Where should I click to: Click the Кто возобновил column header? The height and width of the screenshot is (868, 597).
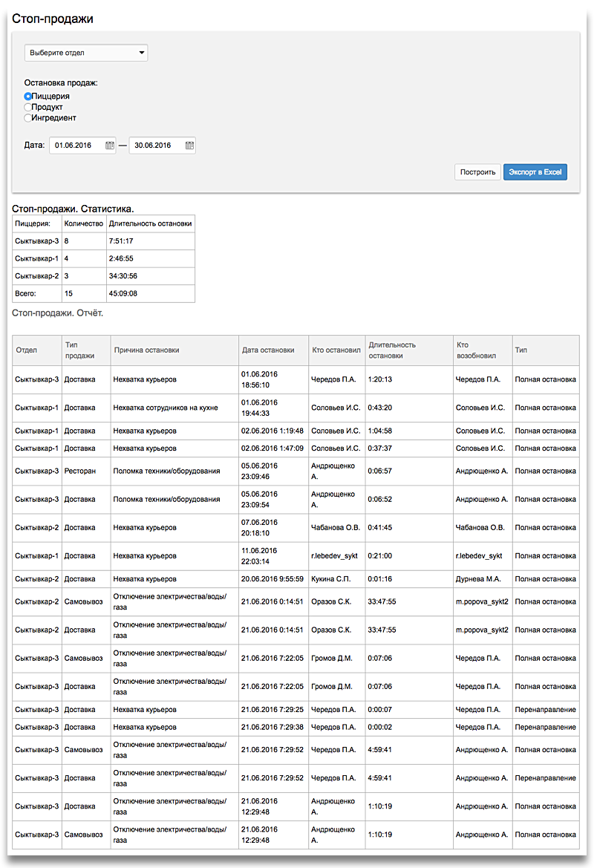point(483,350)
